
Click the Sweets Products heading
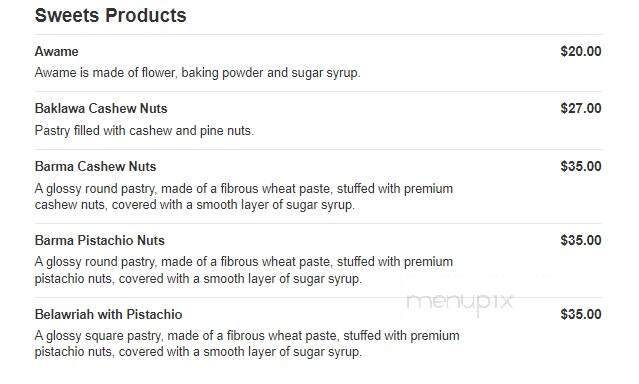[110, 15]
